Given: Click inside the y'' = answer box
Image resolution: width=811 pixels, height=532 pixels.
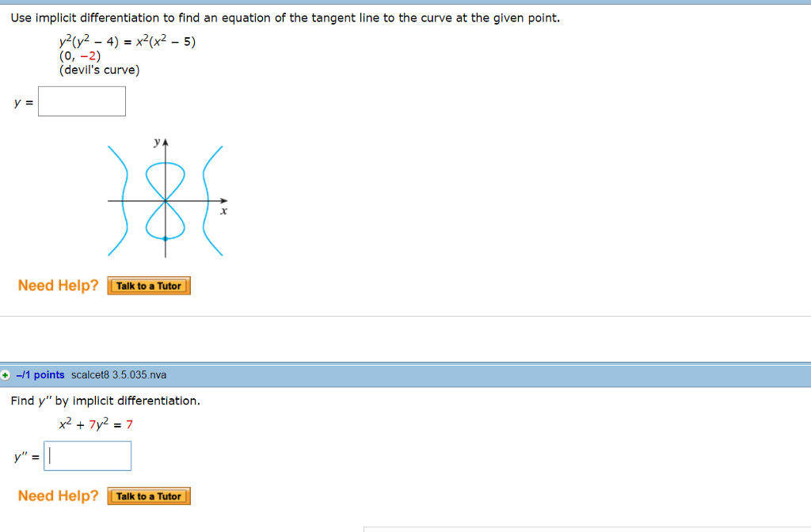Looking at the screenshot, I should 87,455.
